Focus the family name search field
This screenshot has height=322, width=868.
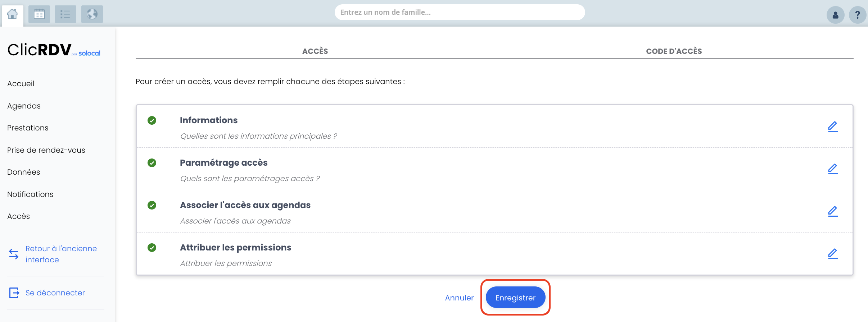pyautogui.click(x=460, y=12)
